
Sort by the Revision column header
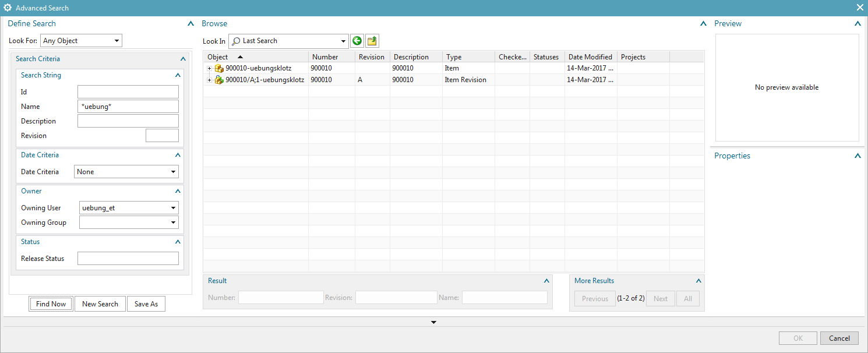pos(373,57)
